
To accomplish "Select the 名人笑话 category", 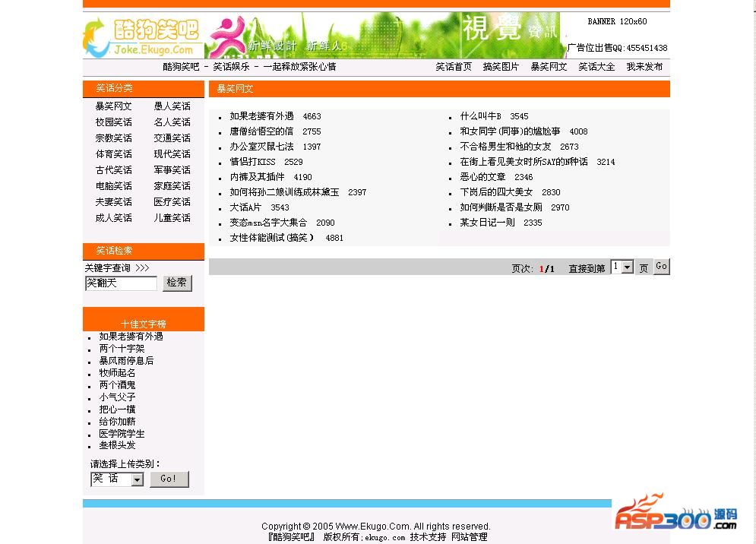I will (172, 122).
